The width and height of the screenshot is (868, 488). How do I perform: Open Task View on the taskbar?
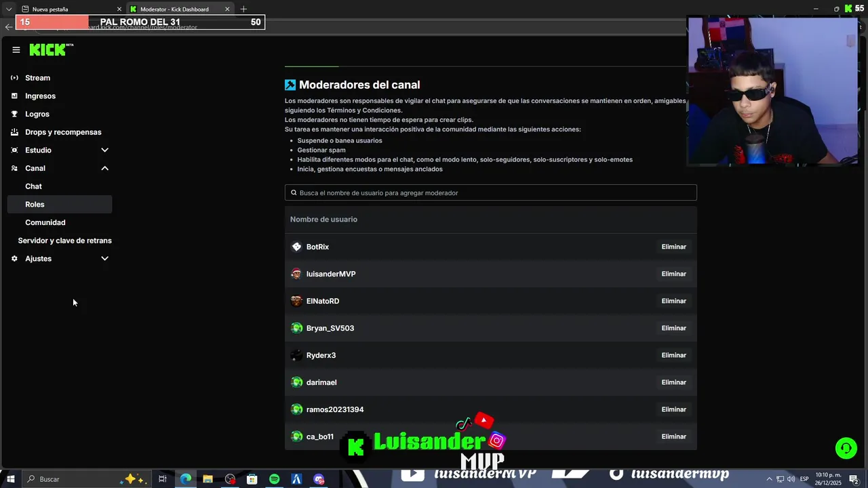pyautogui.click(x=163, y=479)
